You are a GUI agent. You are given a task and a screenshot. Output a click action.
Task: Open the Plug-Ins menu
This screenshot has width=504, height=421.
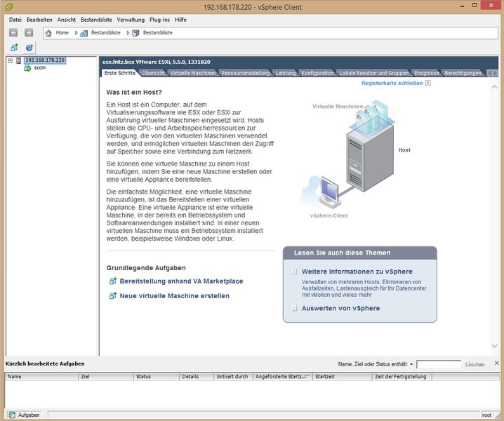(159, 20)
